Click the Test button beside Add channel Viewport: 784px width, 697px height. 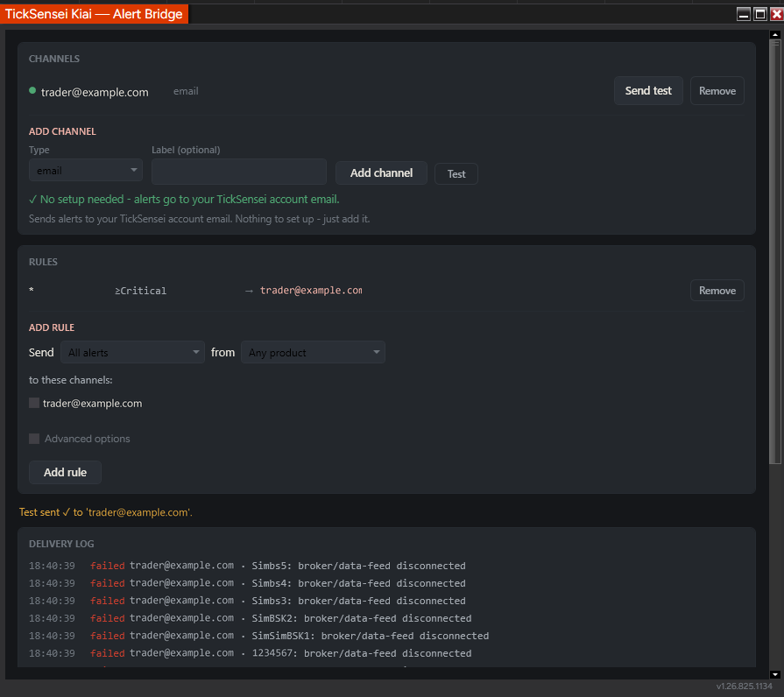click(456, 174)
